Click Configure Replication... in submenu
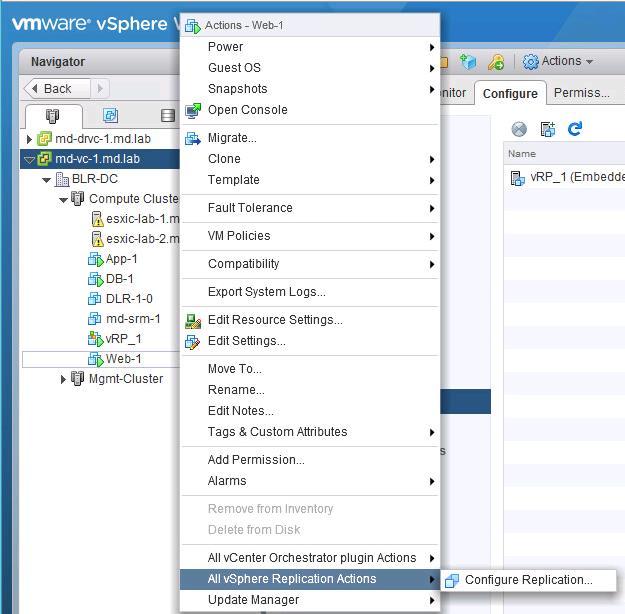625x614 pixels. click(x=528, y=580)
